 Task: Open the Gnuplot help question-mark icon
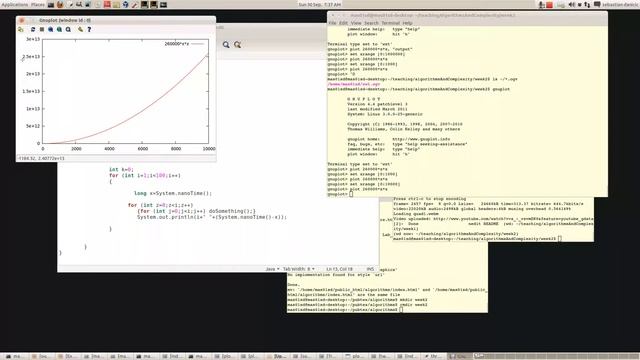click(89, 29)
